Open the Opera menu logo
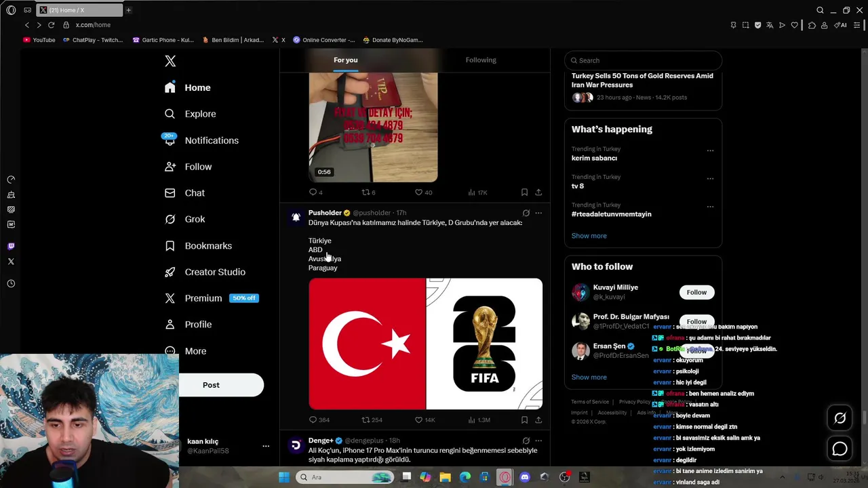The width and height of the screenshot is (868, 488). pyautogui.click(x=11, y=10)
